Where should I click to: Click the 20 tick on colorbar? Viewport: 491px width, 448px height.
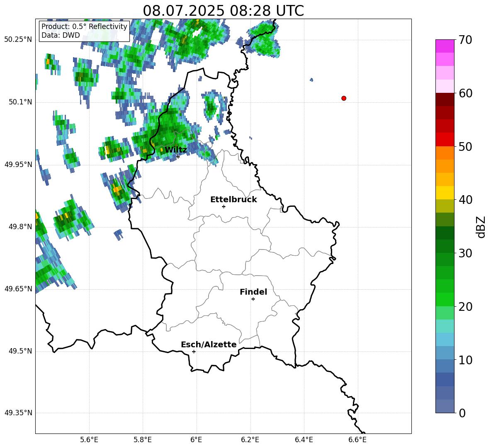[465, 306]
